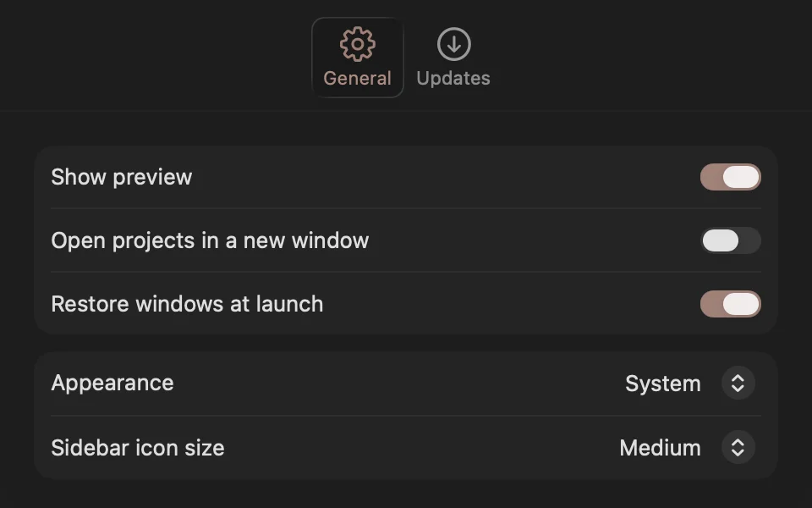This screenshot has height=508, width=812.
Task: Click the Restore windows at launch label
Action: point(187,304)
